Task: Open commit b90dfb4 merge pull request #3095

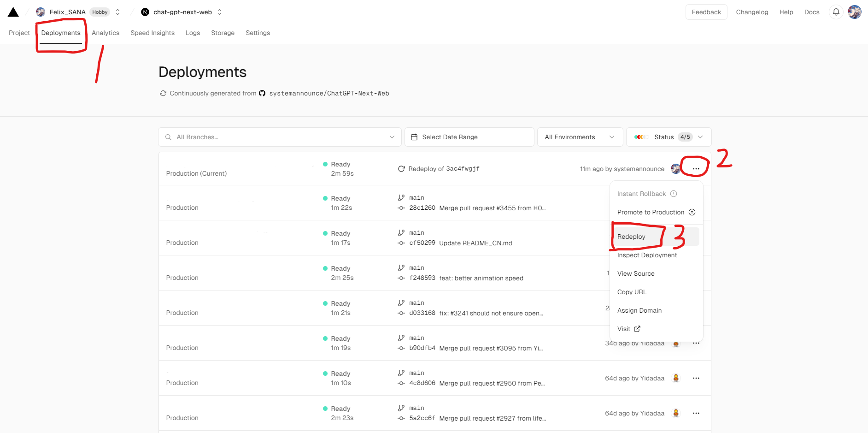Action: [x=476, y=348]
